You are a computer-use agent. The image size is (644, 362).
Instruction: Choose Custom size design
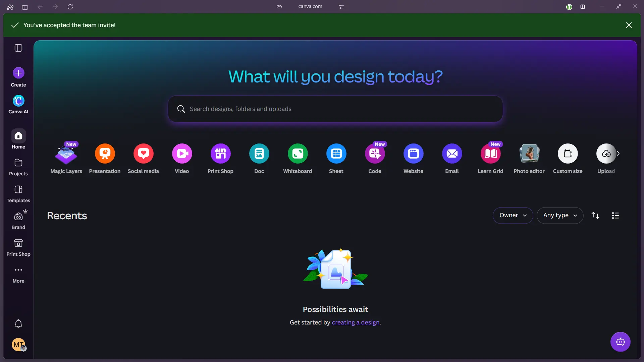click(568, 158)
